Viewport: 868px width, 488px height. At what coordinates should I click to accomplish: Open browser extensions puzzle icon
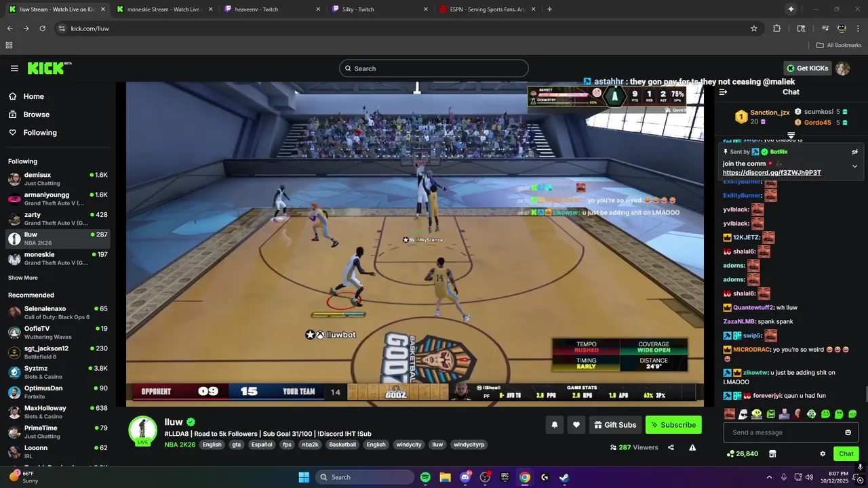coord(777,28)
